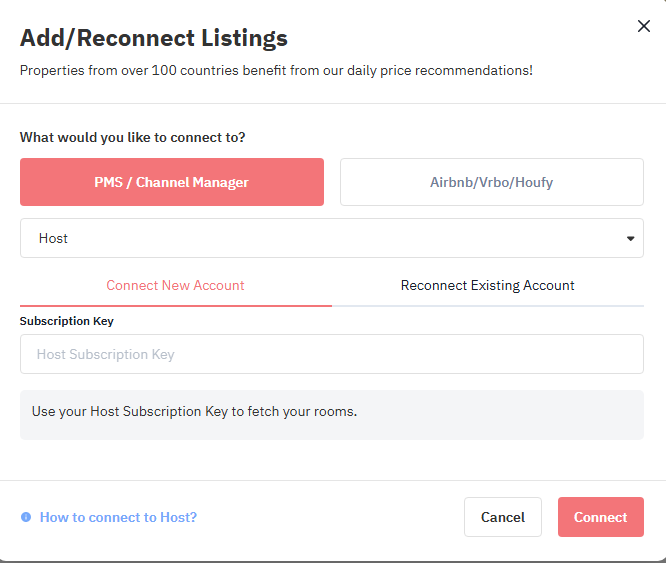Click the red underline beneath Connect New Account
This screenshot has width=666, height=563.
(x=176, y=306)
